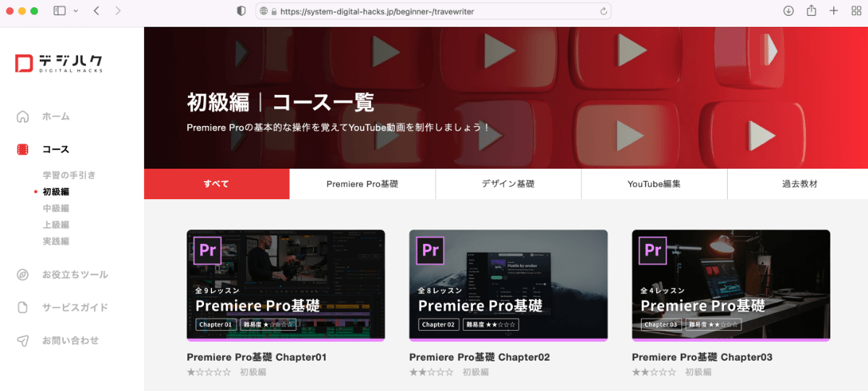
Task: Click Premiere Pro基礎 Chapter03 title
Action: click(702, 358)
